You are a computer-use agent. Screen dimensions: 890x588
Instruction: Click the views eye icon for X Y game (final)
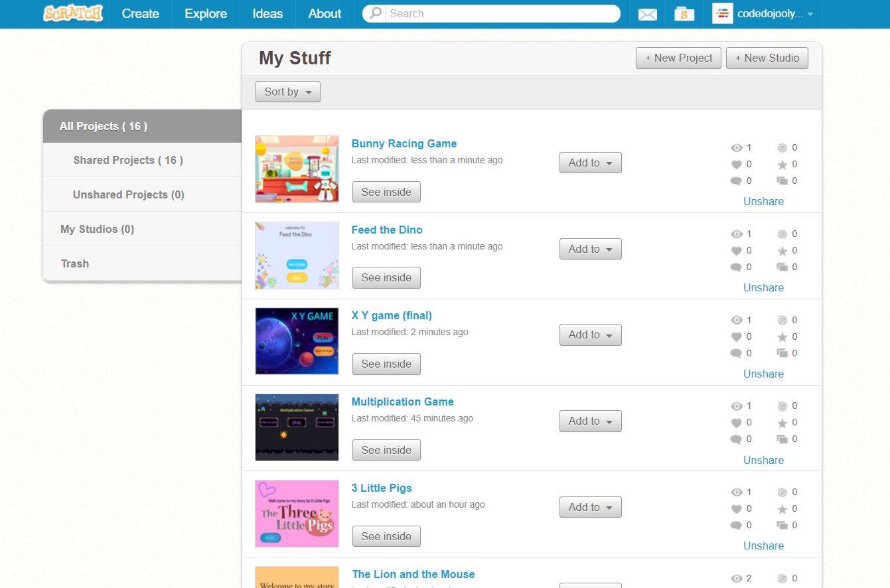coord(736,320)
